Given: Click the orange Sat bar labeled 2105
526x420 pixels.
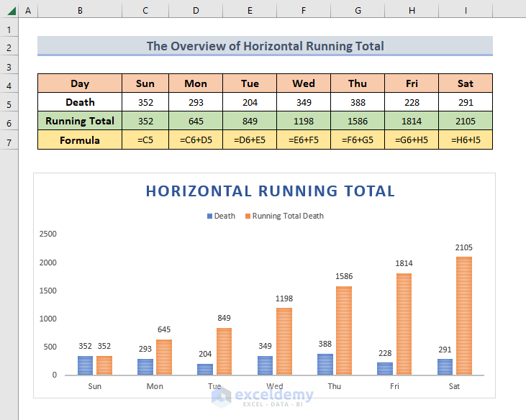Looking at the screenshot, I should 464,316.
